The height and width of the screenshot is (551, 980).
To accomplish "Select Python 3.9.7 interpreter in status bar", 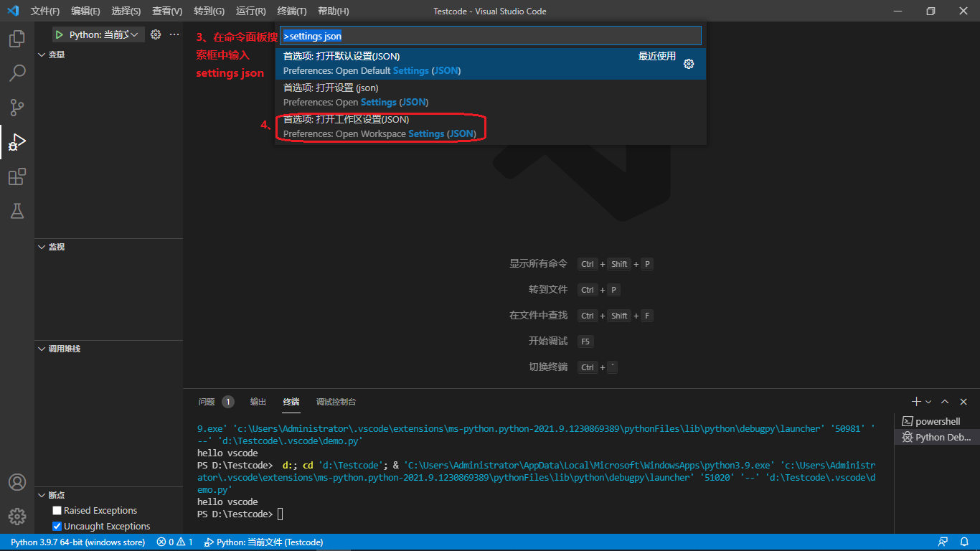I will coord(77,542).
